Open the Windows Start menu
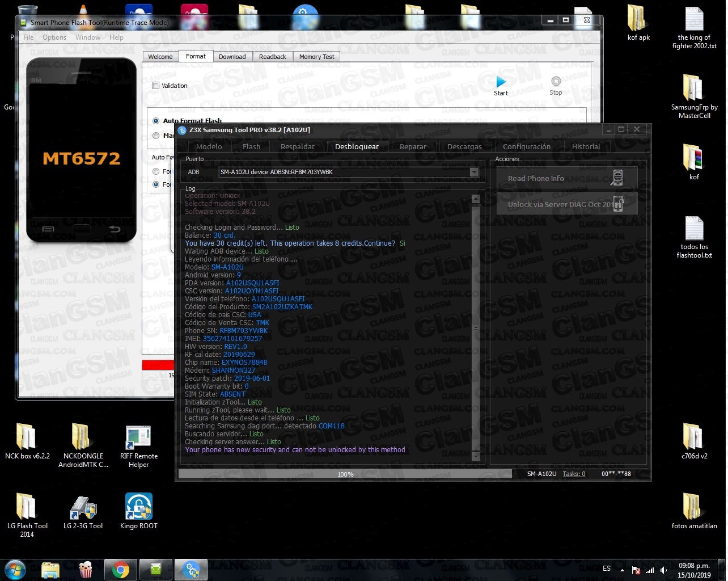This screenshot has width=728, height=581. [15, 570]
